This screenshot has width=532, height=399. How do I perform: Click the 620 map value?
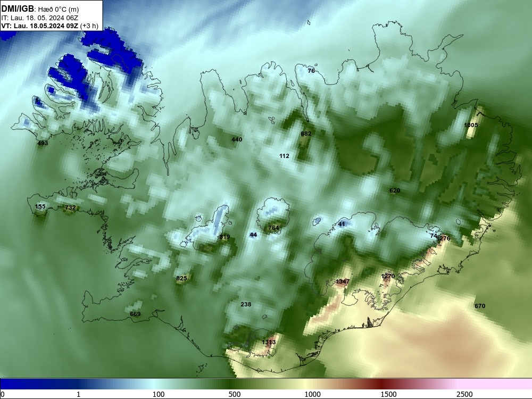(395, 190)
